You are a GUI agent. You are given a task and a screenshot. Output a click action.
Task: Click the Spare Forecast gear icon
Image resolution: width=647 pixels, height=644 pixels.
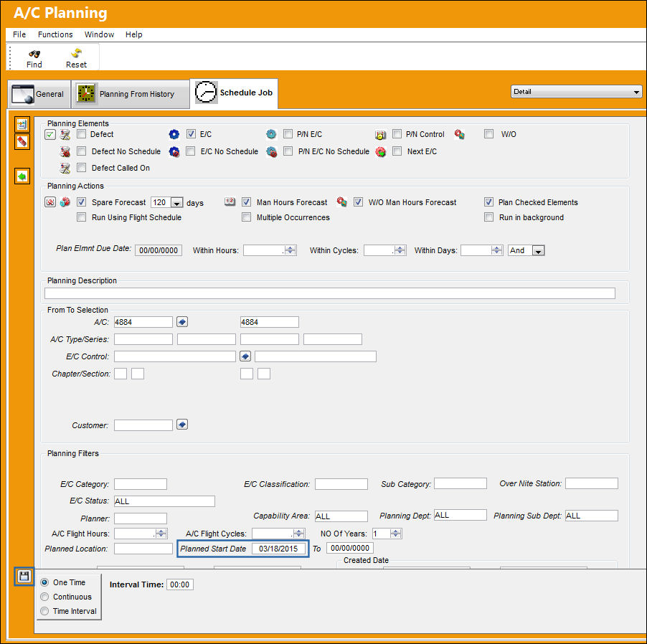tap(65, 202)
